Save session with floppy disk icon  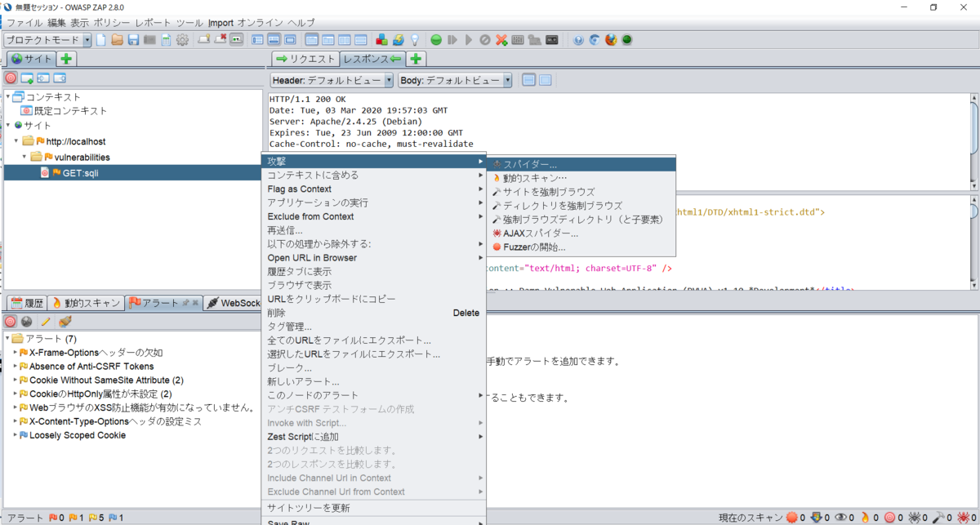coord(133,39)
